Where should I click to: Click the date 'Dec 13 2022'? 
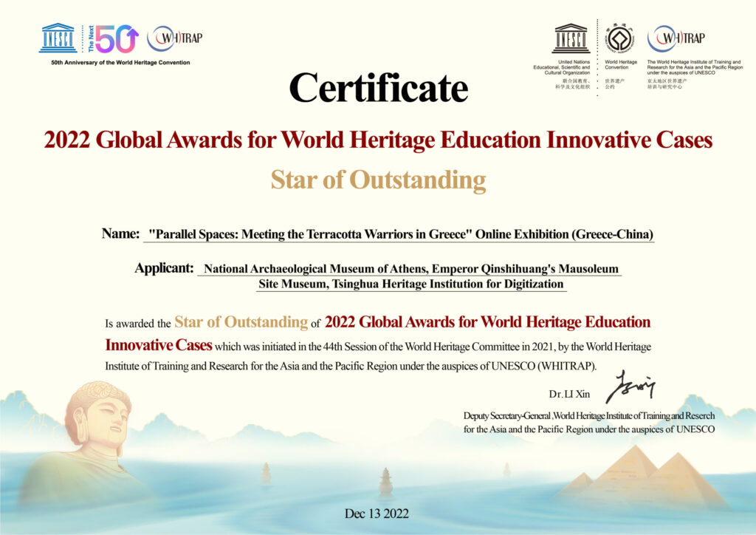coord(377,514)
